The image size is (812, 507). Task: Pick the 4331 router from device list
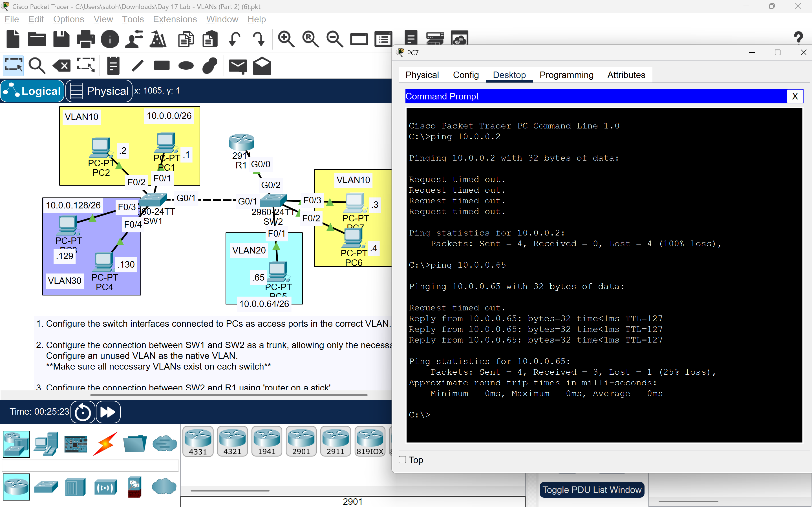tap(198, 441)
